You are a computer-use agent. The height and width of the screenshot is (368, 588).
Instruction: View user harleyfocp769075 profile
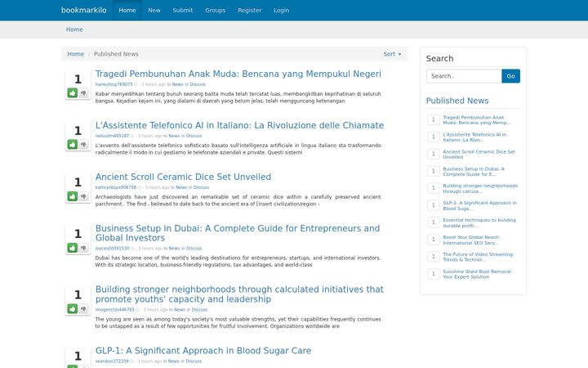tap(114, 84)
